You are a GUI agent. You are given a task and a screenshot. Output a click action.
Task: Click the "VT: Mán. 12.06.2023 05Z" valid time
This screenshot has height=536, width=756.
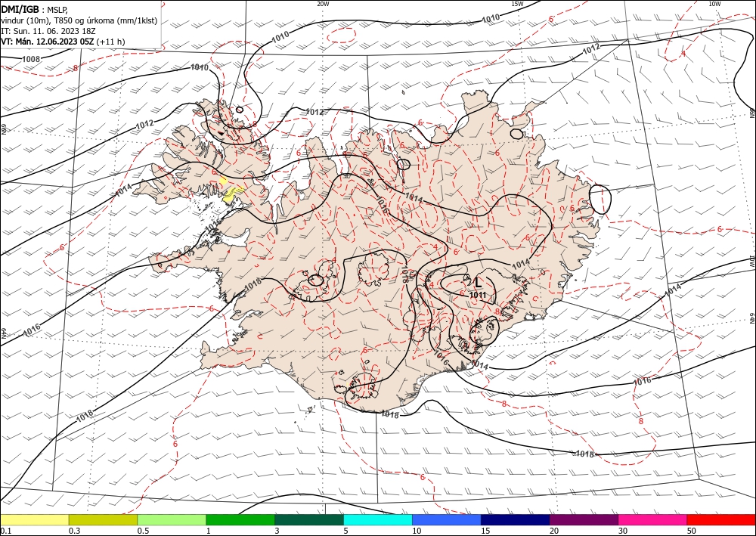click(x=48, y=42)
